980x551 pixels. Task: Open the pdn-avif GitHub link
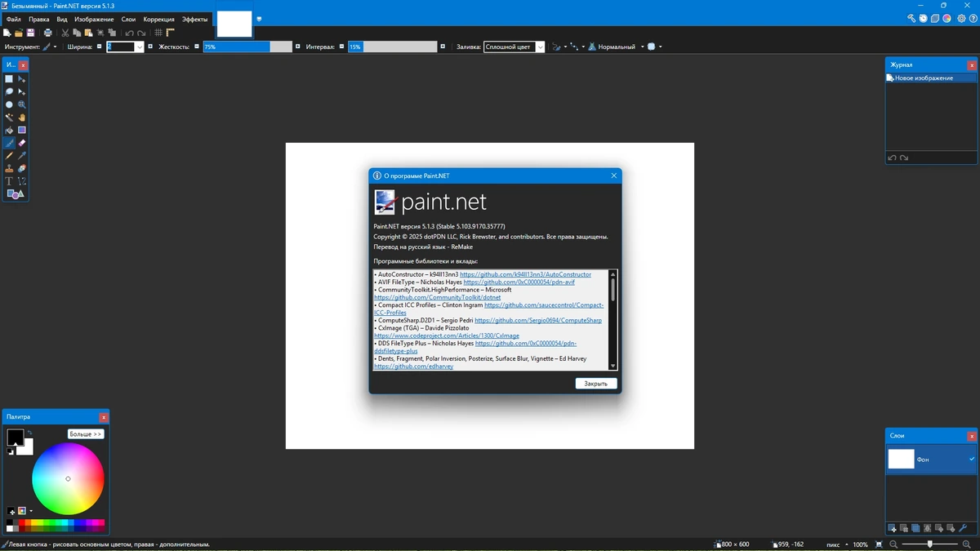point(519,282)
